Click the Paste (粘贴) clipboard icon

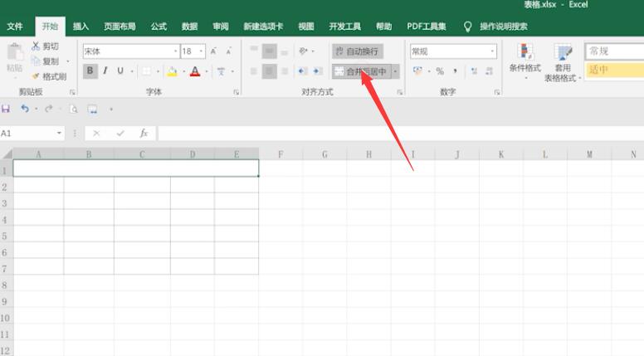click(15, 53)
